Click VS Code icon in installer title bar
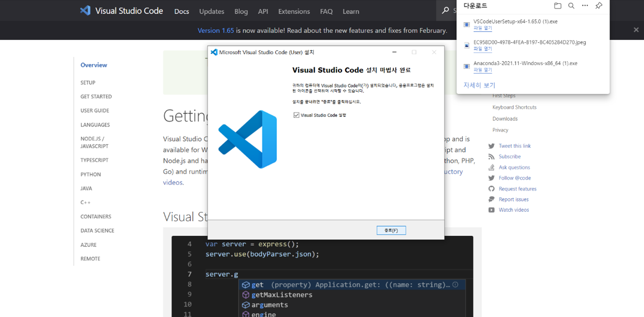This screenshot has width=644, height=317. [214, 52]
